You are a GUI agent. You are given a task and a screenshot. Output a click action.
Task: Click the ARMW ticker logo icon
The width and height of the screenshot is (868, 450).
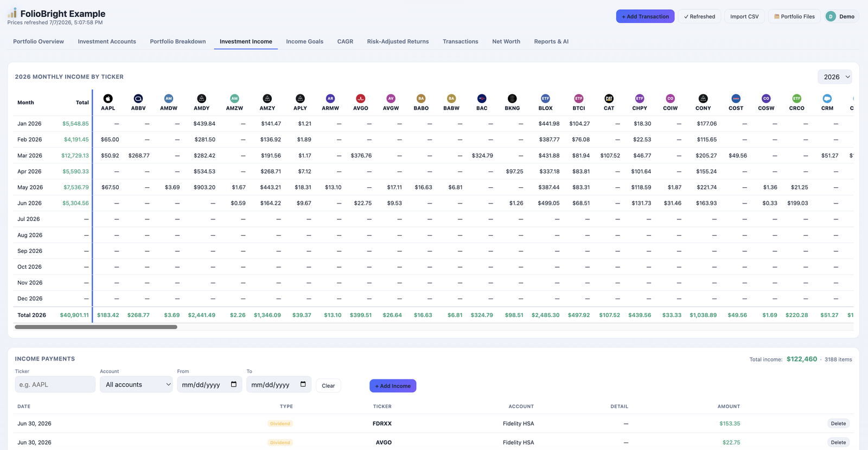tap(330, 98)
